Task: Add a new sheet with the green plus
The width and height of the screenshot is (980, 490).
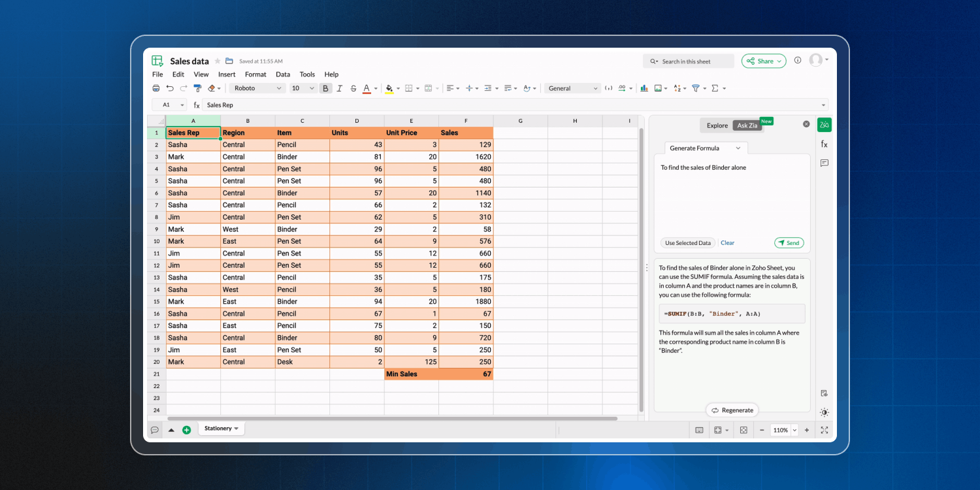Action: [186, 430]
